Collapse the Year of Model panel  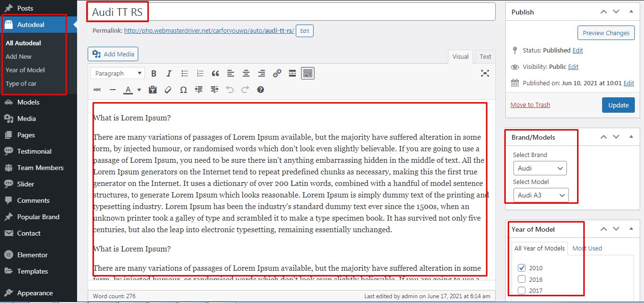tap(631, 229)
